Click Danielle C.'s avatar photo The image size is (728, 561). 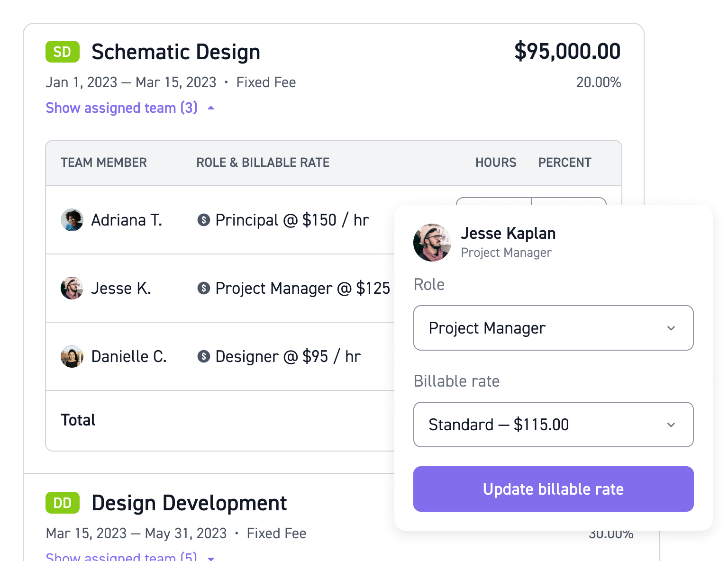[72, 356]
